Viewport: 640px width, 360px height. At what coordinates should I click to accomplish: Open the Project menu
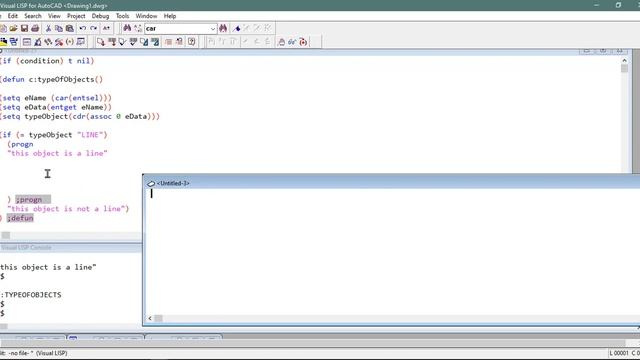click(76, 16)
